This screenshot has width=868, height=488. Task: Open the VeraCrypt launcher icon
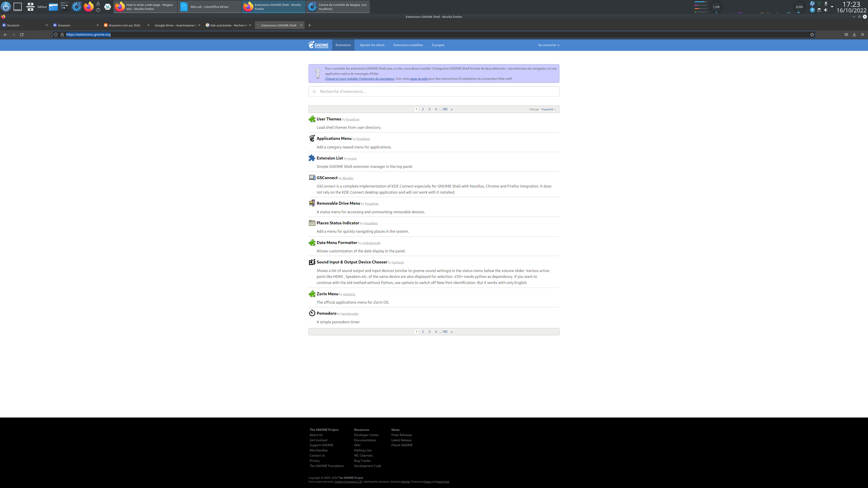(108, 7)
